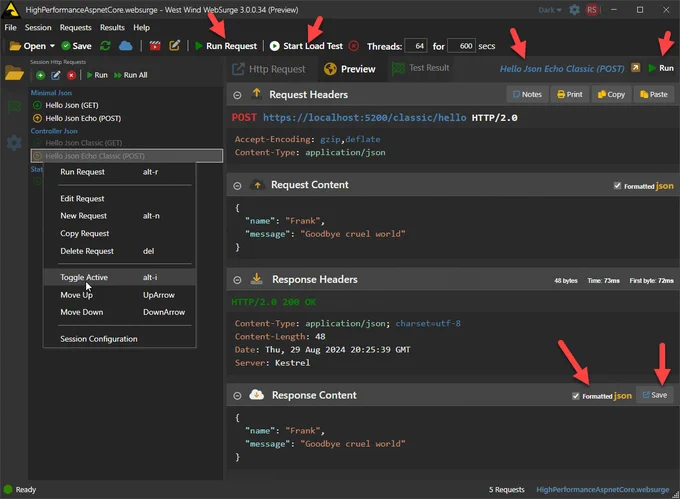Click the Response Content cloud download icon

tap(257, 395)
